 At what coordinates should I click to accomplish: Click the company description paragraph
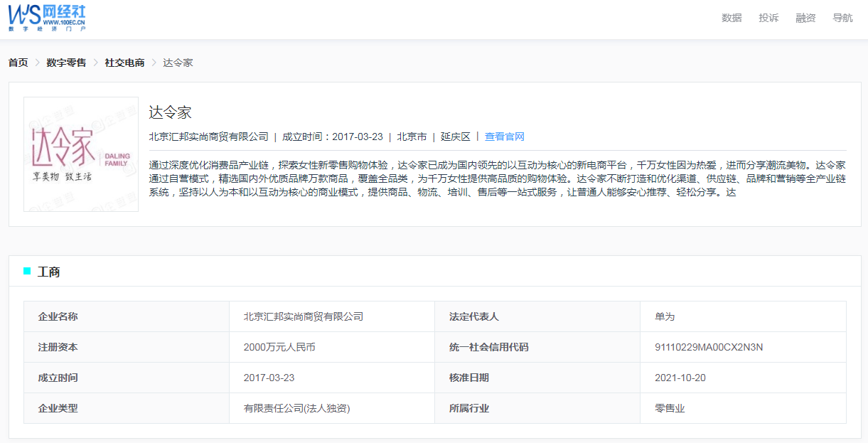tap(498, 178)
